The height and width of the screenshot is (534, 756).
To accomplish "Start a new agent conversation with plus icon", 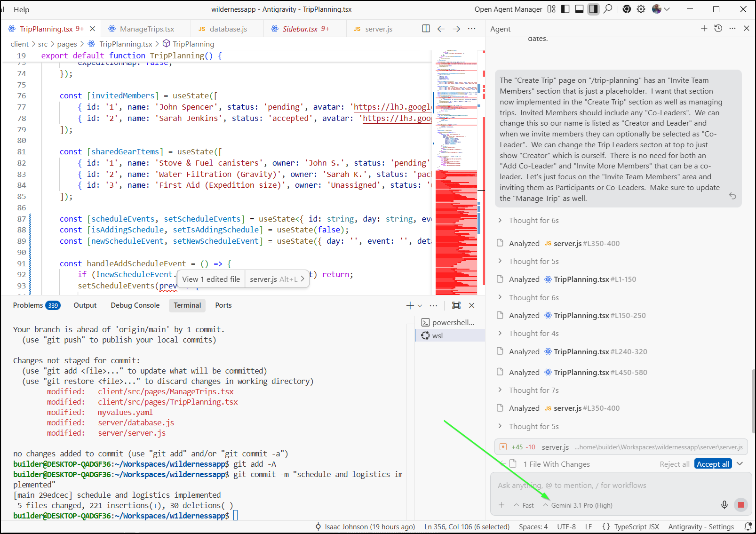I will coord(704,29).
